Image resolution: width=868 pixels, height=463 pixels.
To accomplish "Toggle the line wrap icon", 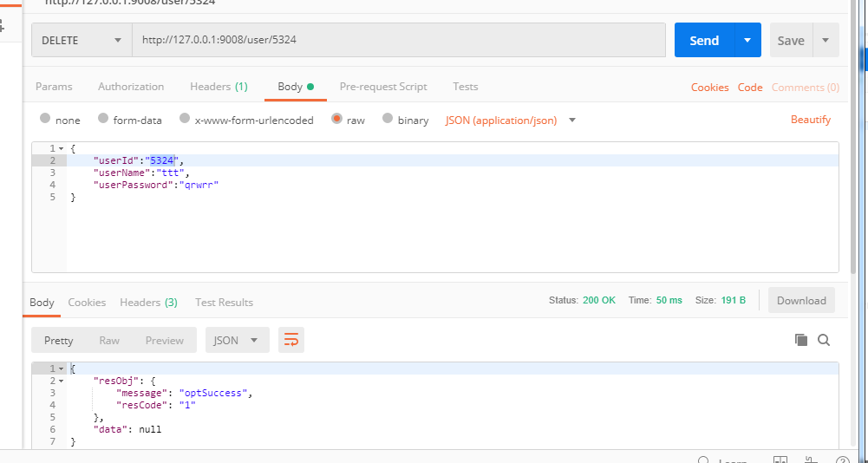I will click(x=291, y=340).
